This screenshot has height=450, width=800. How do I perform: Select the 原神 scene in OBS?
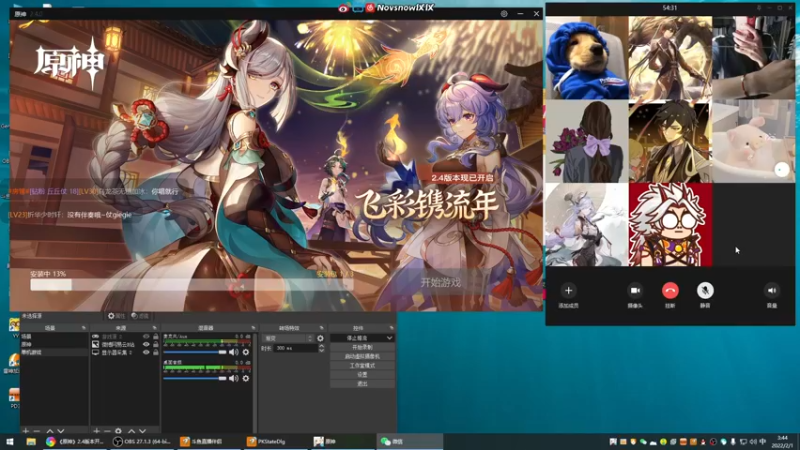tap(54, 344)
